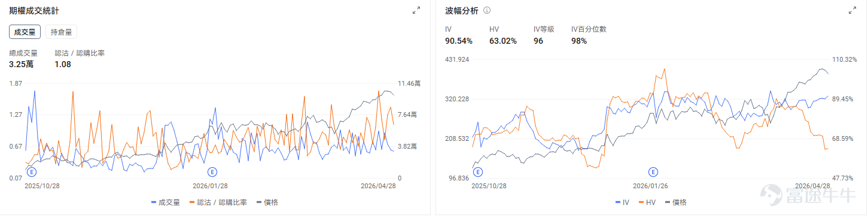
Task: Click the 431.924 left axis label
Action: 457,59
